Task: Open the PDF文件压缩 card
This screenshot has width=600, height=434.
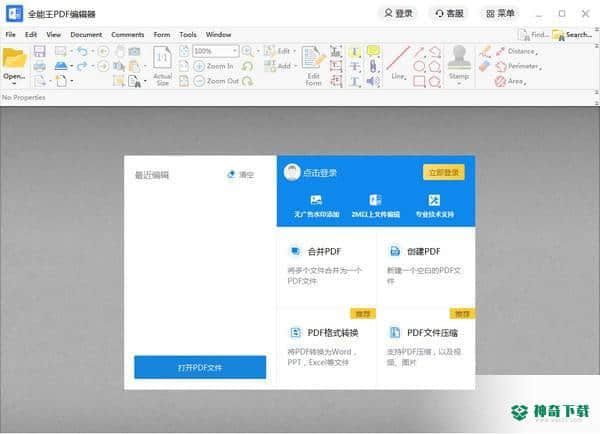Action: (426, 347)
